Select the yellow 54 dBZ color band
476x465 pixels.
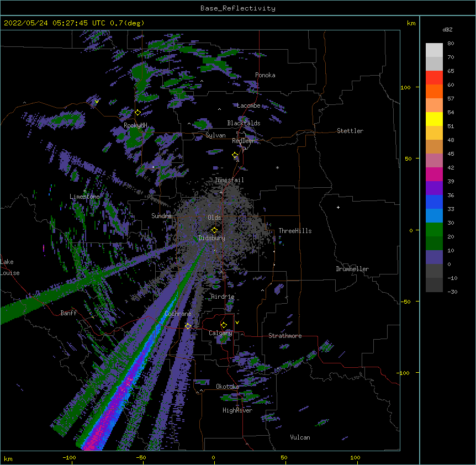click(434, 119)
